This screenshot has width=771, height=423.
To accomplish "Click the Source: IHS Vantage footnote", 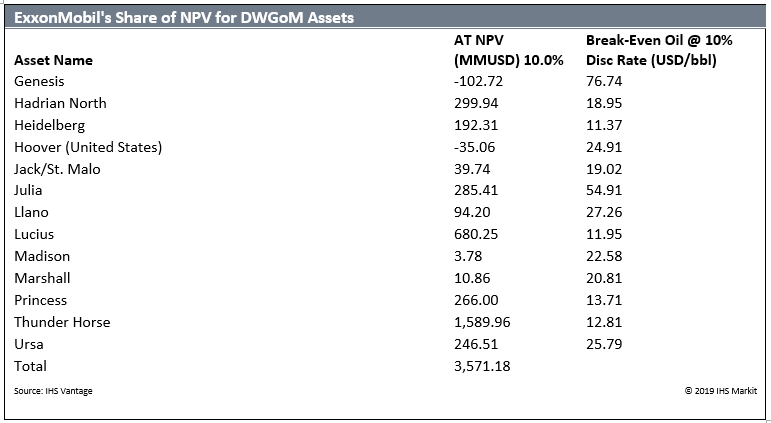I will [x=53, y=391].
